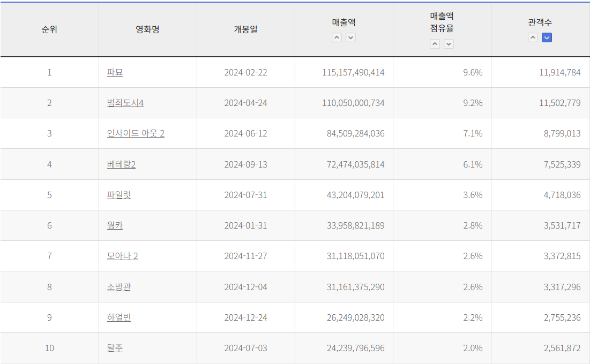Click the 순위 column header
The height and width of the screenshot is (364, 590).
coord(49,29)
